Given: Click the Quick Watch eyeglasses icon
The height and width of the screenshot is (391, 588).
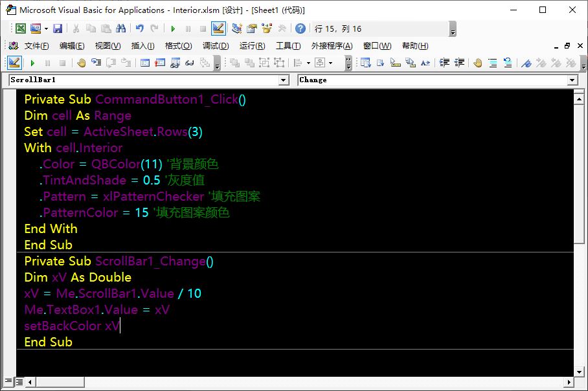Looking at the screenshot, I should [190, 63].
